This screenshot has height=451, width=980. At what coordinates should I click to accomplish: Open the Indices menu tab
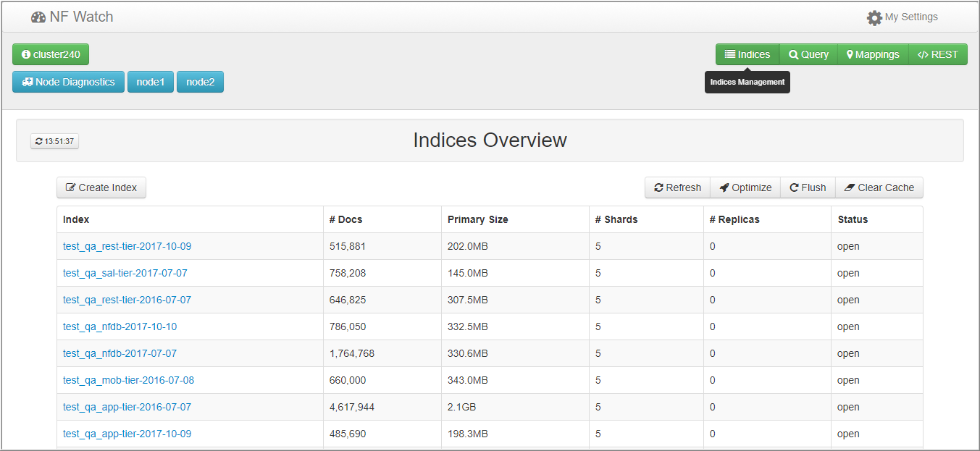point(747,54)
